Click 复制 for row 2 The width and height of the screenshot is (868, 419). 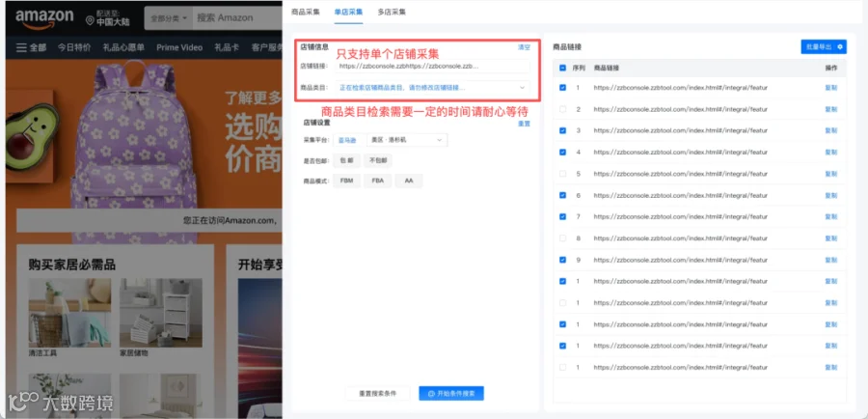point(831,109)
